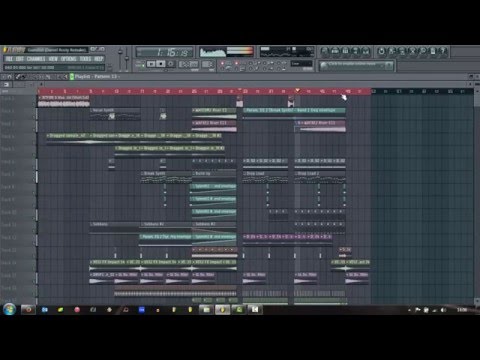Click the tempo display
Viewport: 480px width, 360px height.
click(x=189, y=64)
